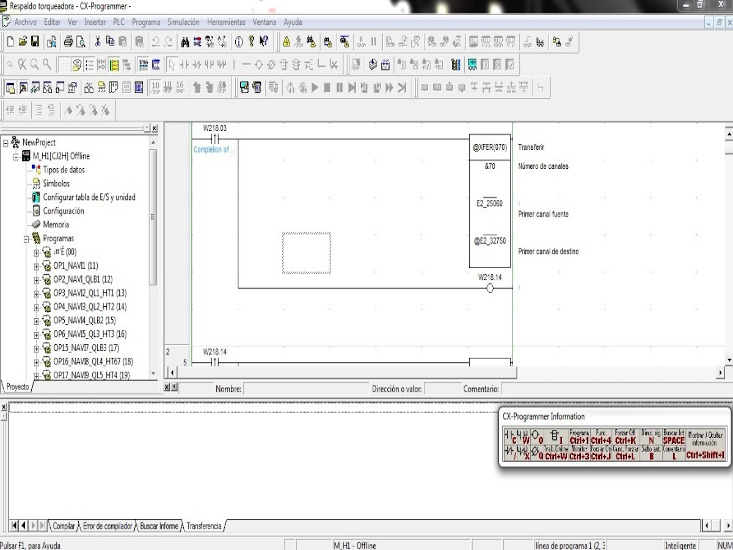The image size is (733, 550).
Task: Collapse the M_H1[CJ2H] Offline node
Action: point(16,156)
